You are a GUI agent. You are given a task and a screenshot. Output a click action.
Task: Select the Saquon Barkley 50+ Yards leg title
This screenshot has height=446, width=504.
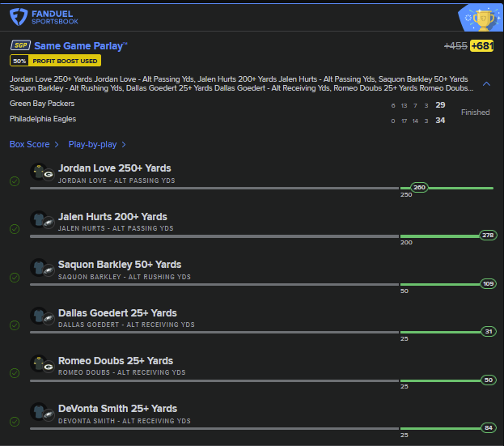[x=120, y=265]
